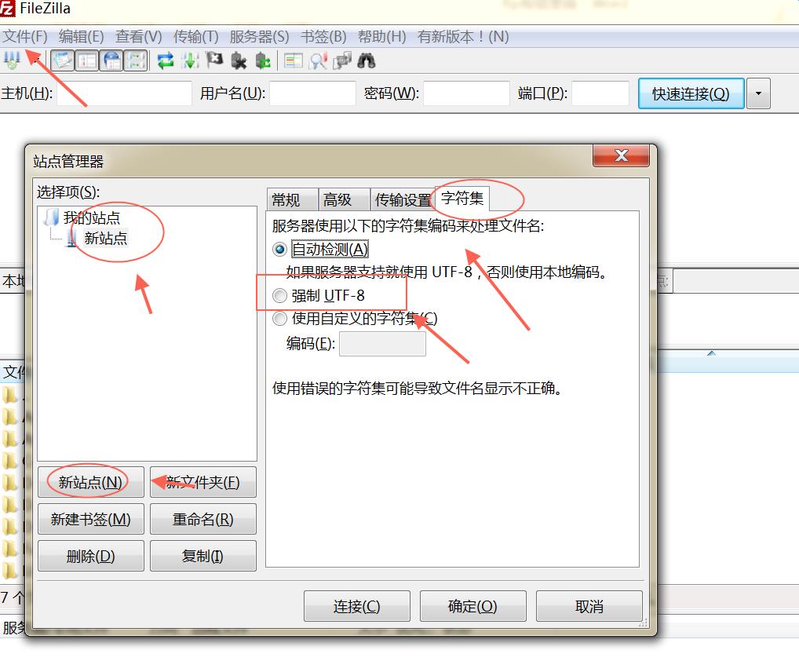Image resolution: width=799 pixels, height=672 pixels.
Task: Select the 自动检测 radio button
Action: 279,249
